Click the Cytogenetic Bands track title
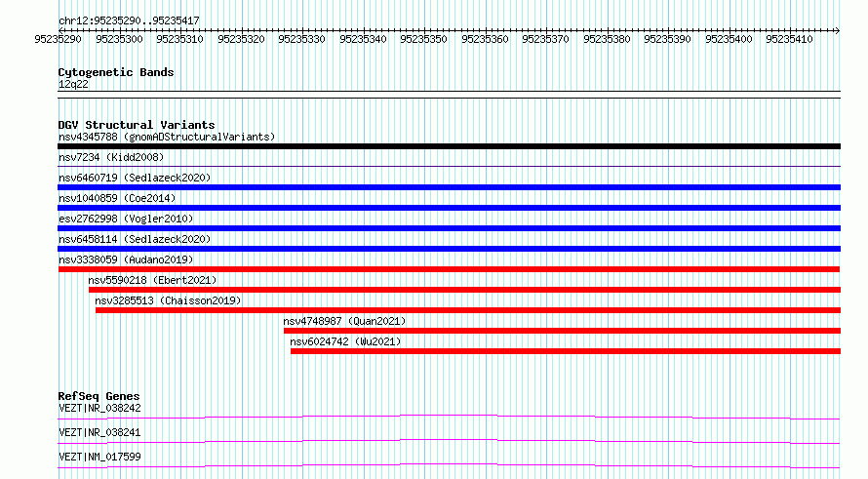This screenshot has height=479, width=868. point(116,72)
